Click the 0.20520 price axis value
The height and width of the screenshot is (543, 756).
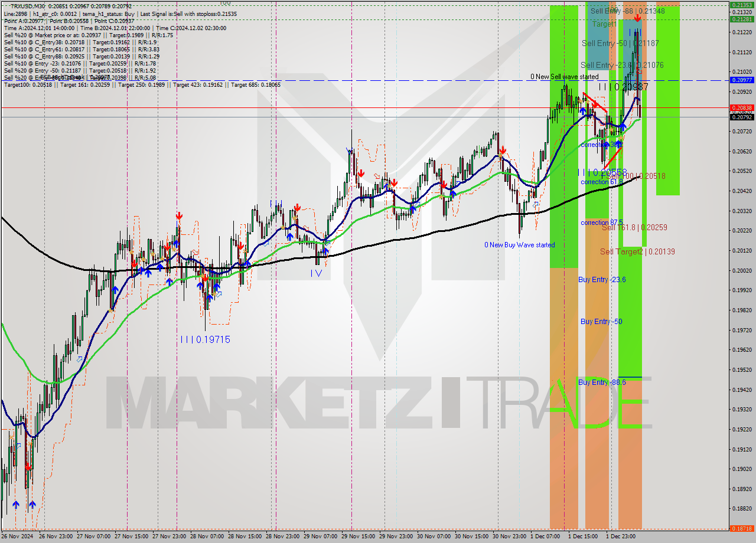click(x=742, y=171)
